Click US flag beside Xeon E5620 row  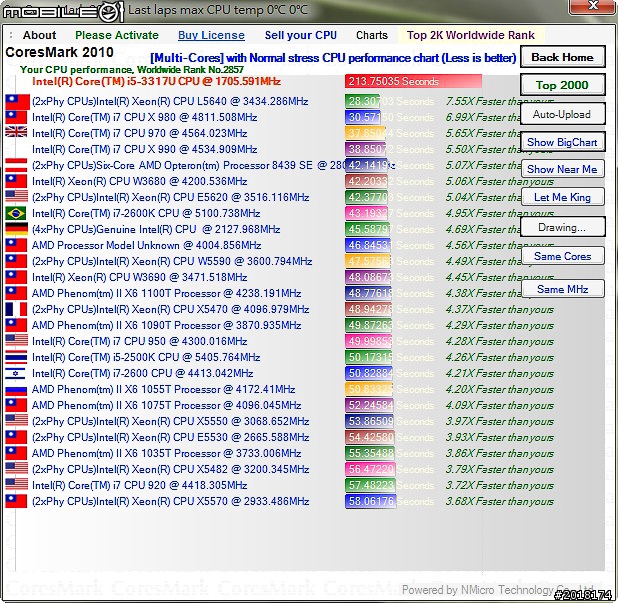pyautogui.click(x=17, y=197)
